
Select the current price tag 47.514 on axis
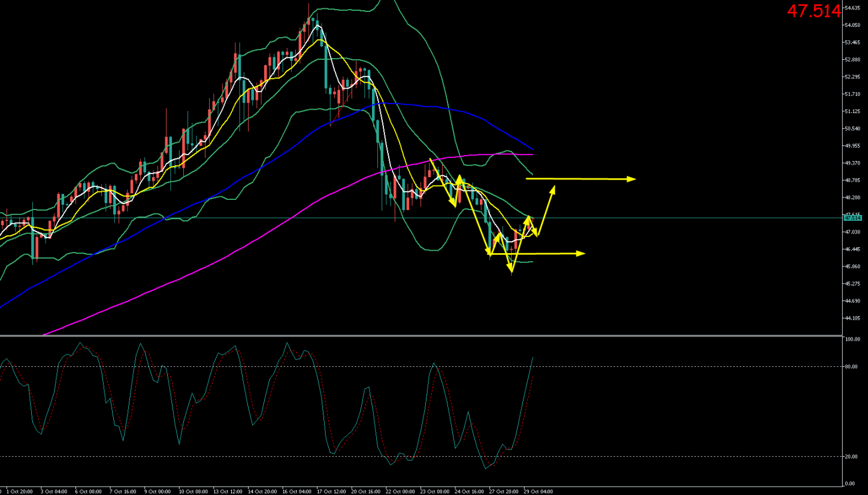tap(852, 218)
